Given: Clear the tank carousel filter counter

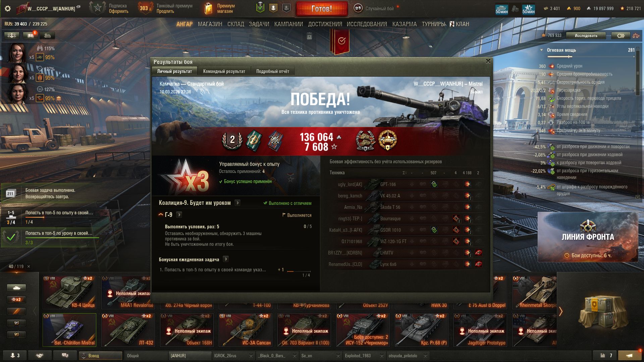Looking at the screenshot, I should pyautogui.click(x=29, y=266).
